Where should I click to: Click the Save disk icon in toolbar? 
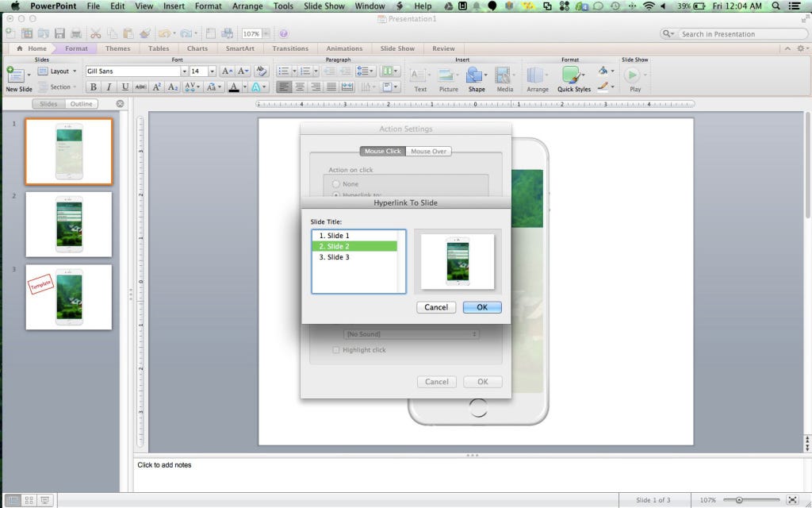(59, 33)
